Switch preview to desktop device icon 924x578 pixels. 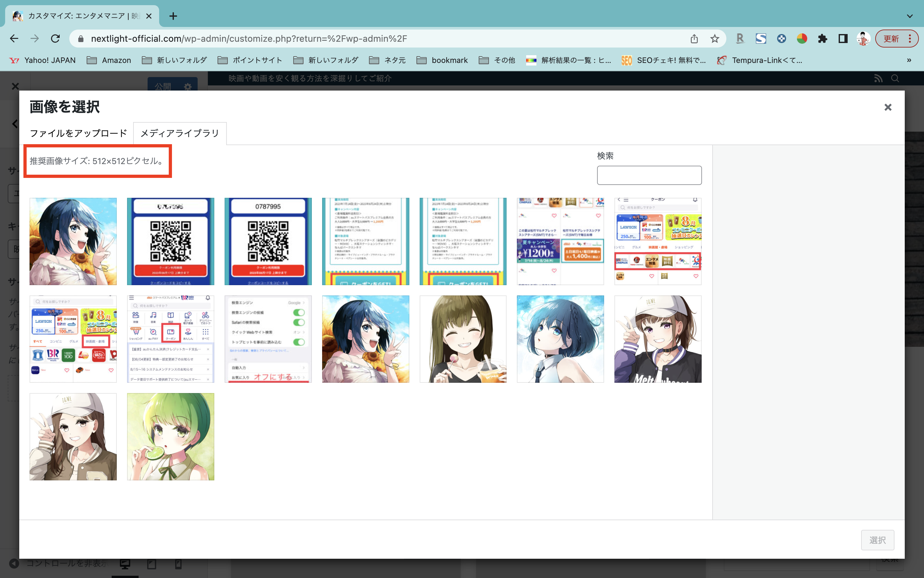click(x=125, y=564)
